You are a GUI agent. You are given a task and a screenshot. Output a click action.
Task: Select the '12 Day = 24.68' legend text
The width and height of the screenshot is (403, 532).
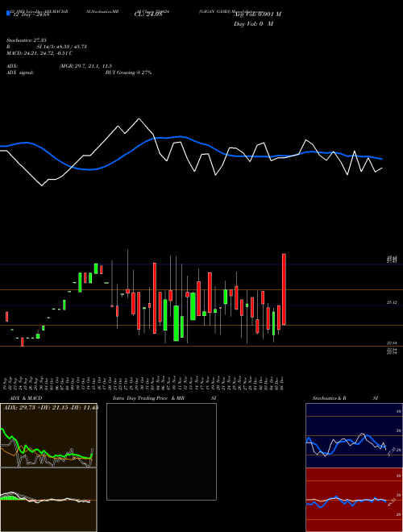click(x=31, y=15)
